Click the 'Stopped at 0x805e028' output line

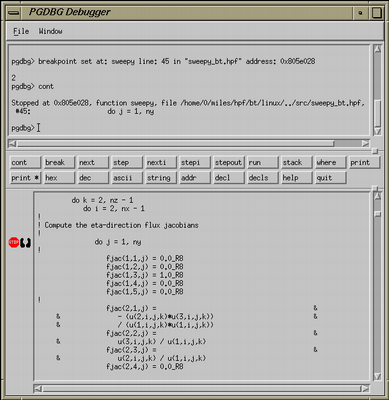188,103
